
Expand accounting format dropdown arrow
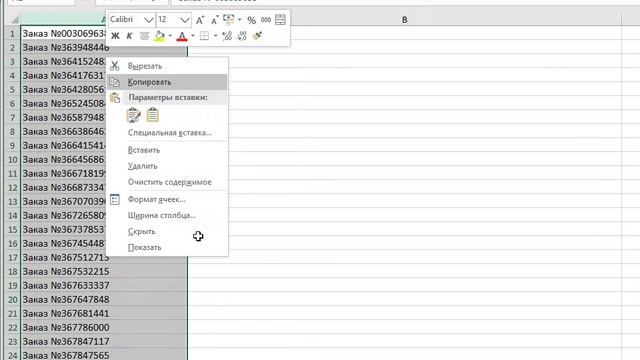click(x=240, y=20)
